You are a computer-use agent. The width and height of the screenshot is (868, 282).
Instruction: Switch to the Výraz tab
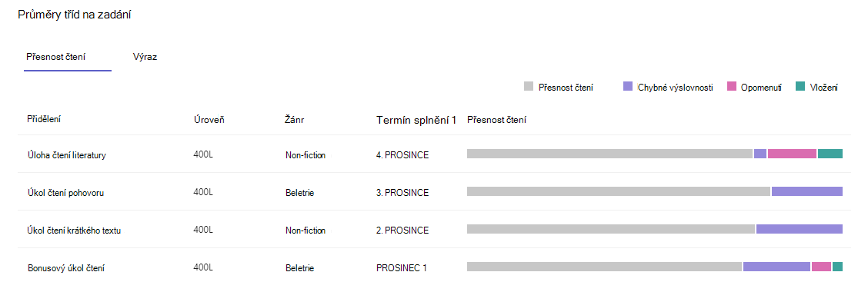pyautogui.click(x=145, y=57)
